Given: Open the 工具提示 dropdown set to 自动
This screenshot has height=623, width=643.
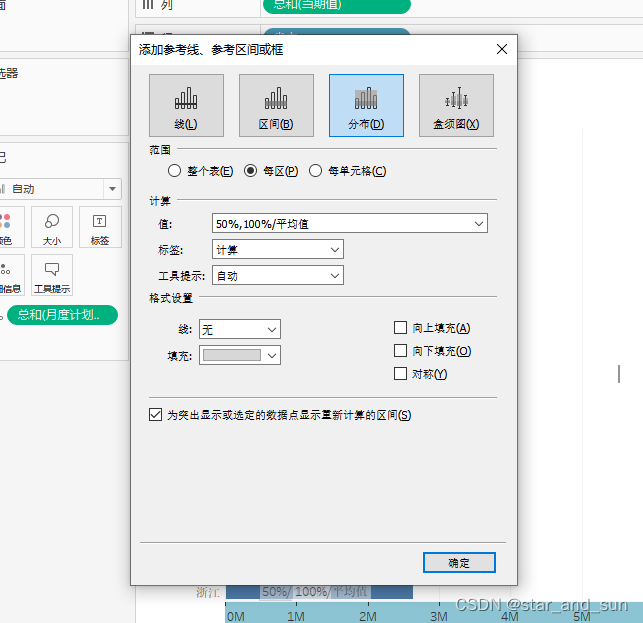Looking at the screenshot, I should coord(278,275).
